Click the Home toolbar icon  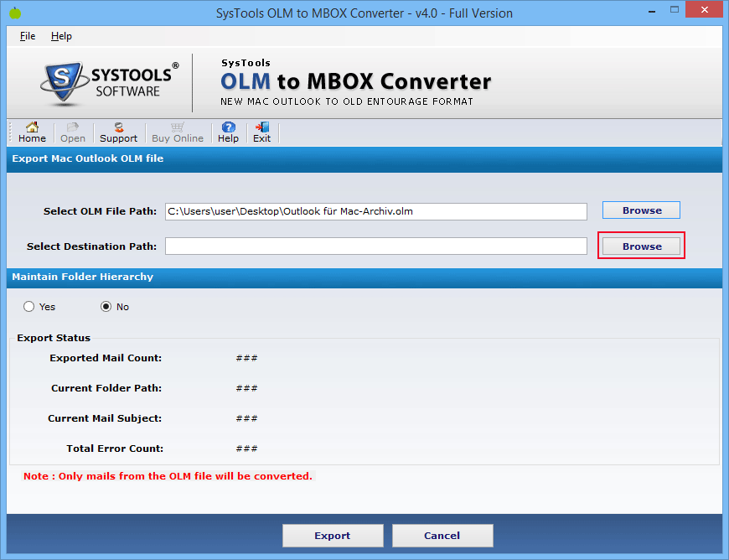point(32,132)
